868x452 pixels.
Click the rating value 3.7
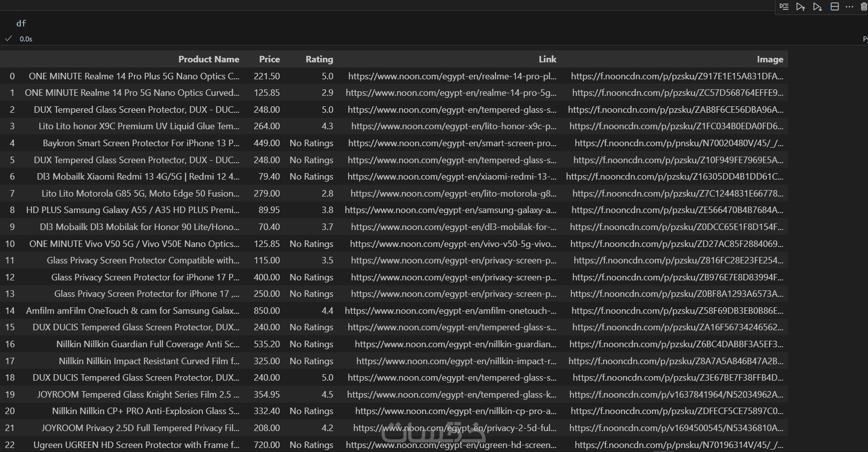click(328, 227)
